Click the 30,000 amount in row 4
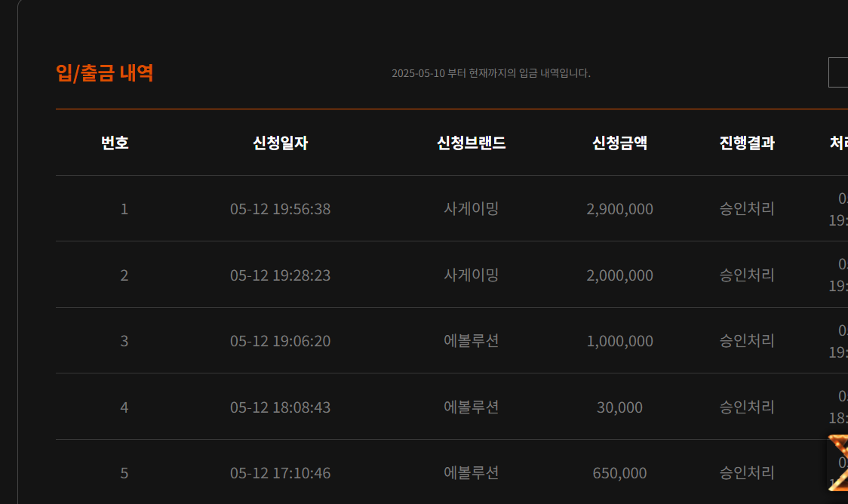 [x=619, y=407]
